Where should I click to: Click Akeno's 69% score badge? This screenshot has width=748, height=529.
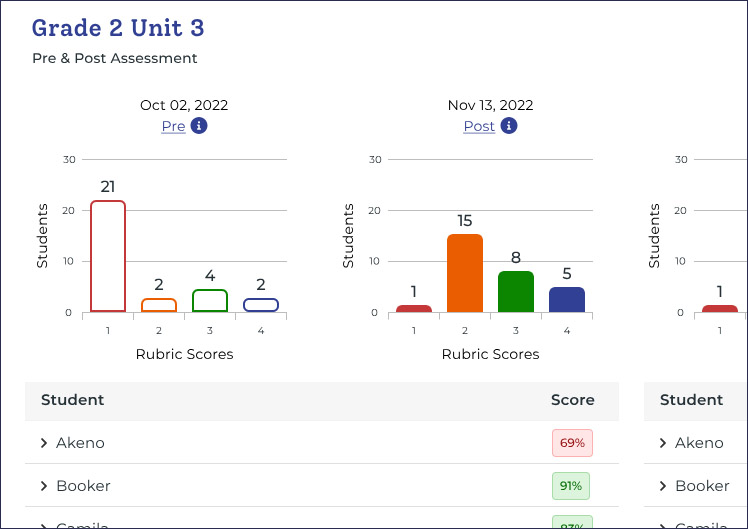(x=572, y=443)
